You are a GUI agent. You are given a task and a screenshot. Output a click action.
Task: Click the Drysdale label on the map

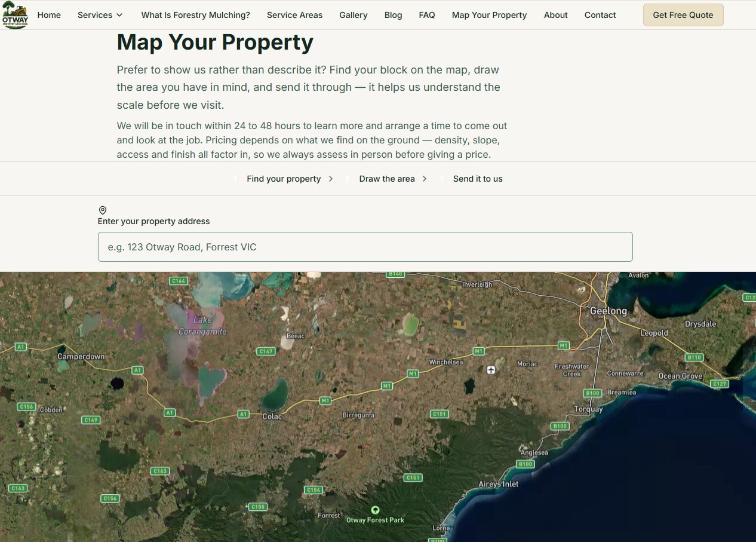tap(700, 324)
